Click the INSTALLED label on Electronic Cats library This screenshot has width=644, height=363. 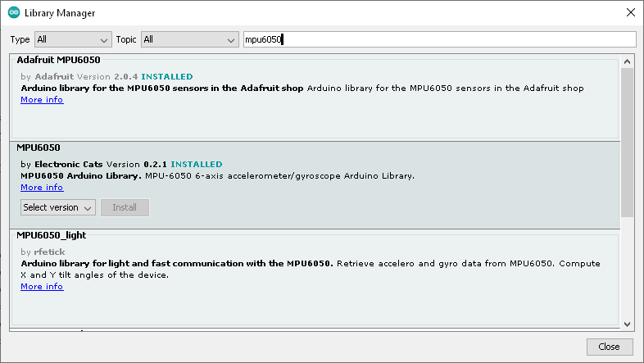[197, 164]
